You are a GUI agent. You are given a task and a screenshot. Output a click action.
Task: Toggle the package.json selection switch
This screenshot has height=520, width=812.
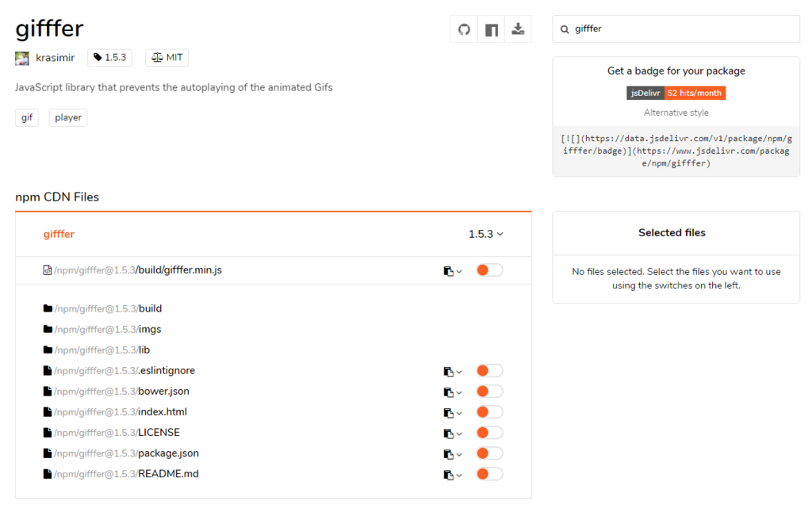[489, 453]
